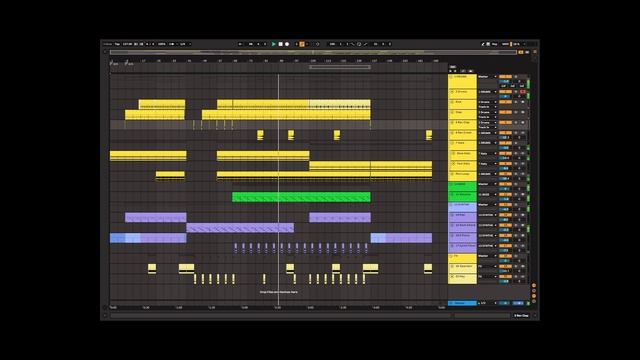
Task: Adjust Perc Loop track volume field
Action: pos(505,179)
